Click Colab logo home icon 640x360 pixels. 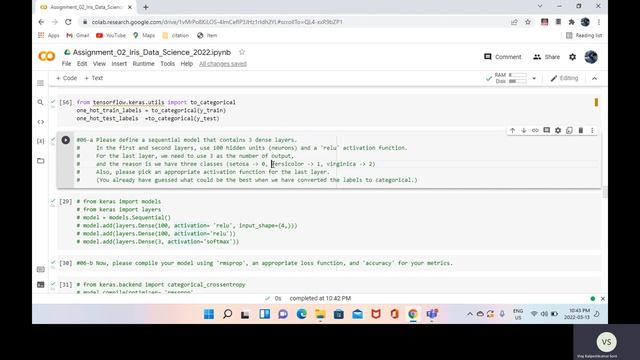click(47, 56)
